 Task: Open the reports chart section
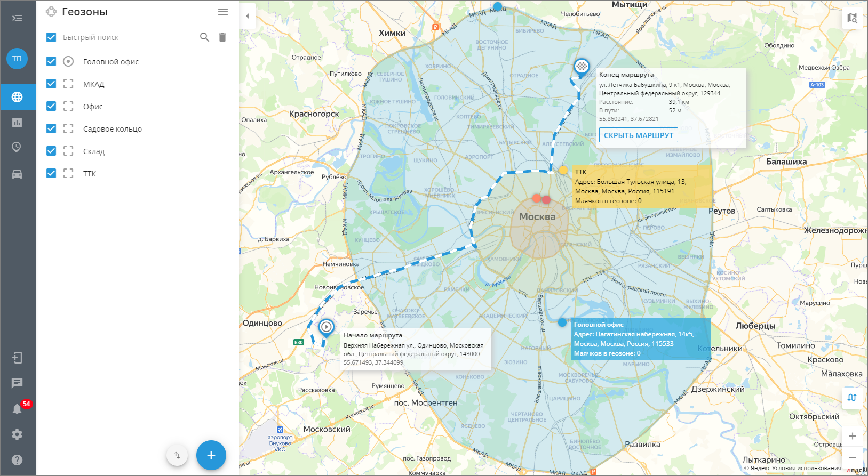click(17, 123)
